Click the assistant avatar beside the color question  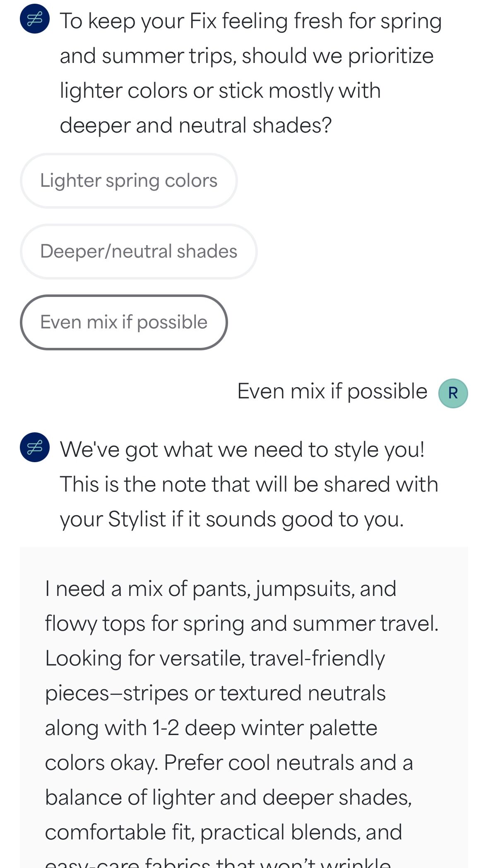click(35, 19)
